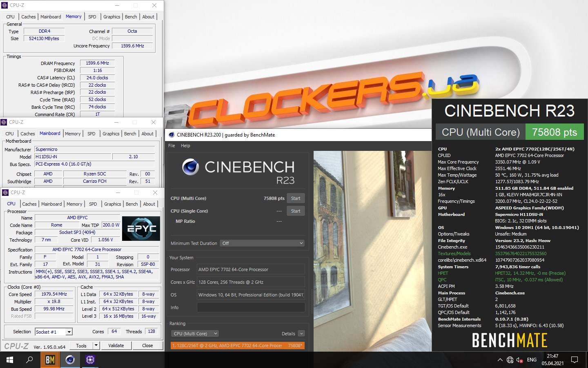Open the Help menu in Cinebench

(x=185, y=146)
